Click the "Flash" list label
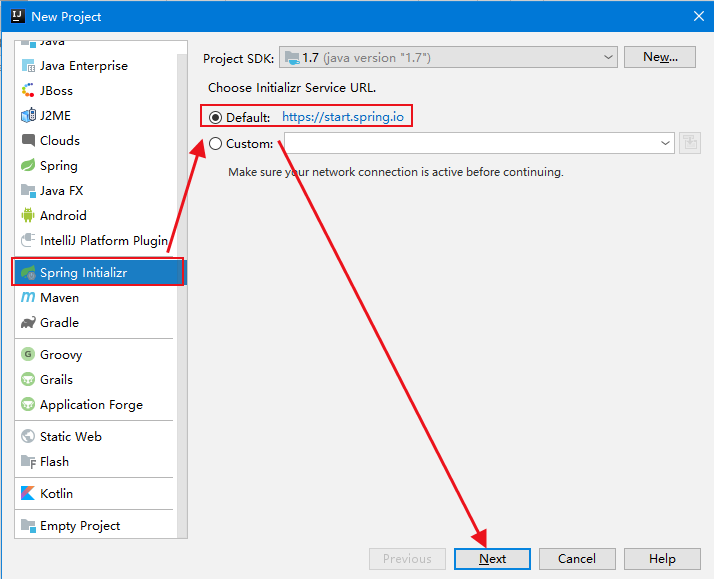The image size is (714, 579). (55, 462)
